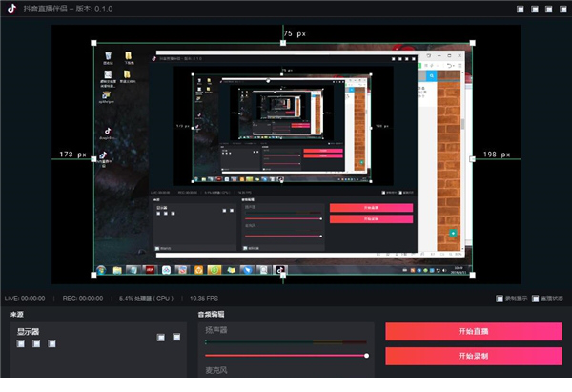Toggle the 录制显示 checkbox in status bar
The height and width of the screenshot is (392, 572).
(x=500, y=299)
